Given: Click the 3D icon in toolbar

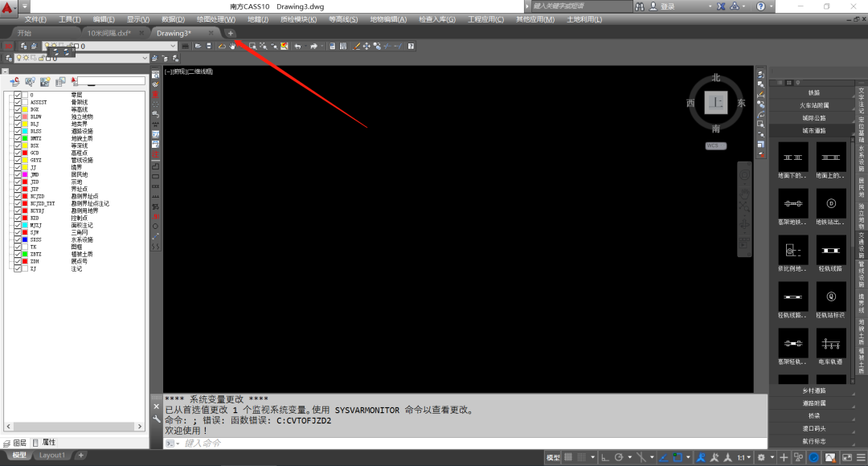Looking at the screenshot, I should 8,47.
